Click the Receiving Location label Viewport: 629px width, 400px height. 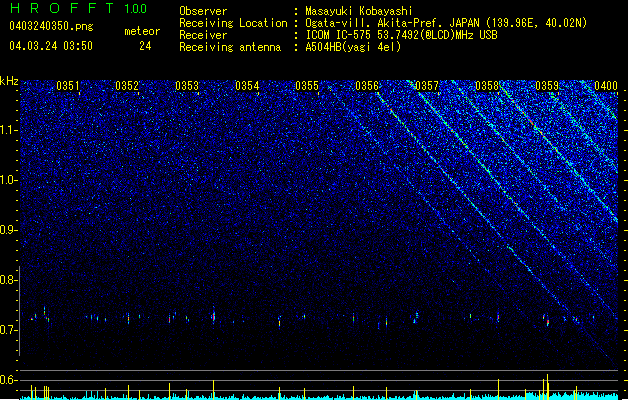tap(233, 23)
